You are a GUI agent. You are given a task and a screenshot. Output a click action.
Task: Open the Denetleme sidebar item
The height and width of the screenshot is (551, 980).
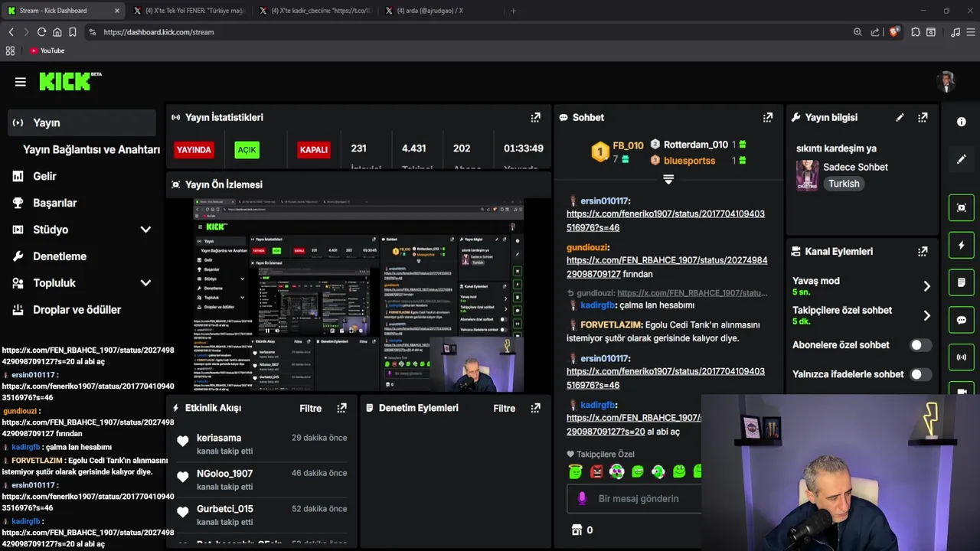(82, 256)
